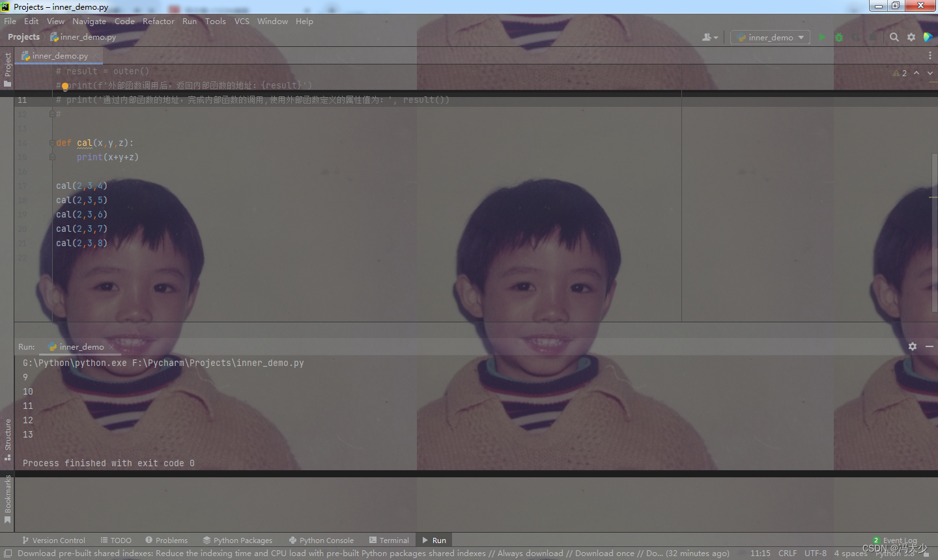The height and width of the screenshot is (560, 938).
Task: Click the colorful Code With Me logo icon
Action: pos(928,37)
